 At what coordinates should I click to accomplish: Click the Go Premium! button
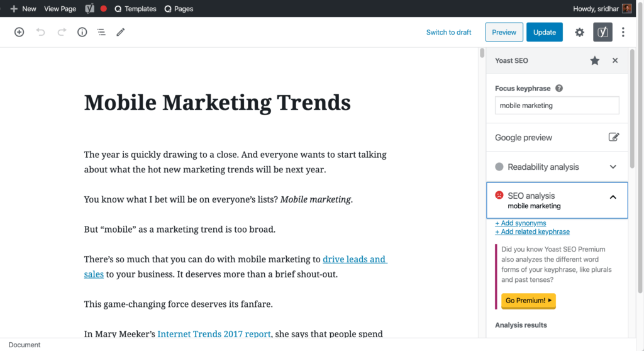[x=528, y=301]
